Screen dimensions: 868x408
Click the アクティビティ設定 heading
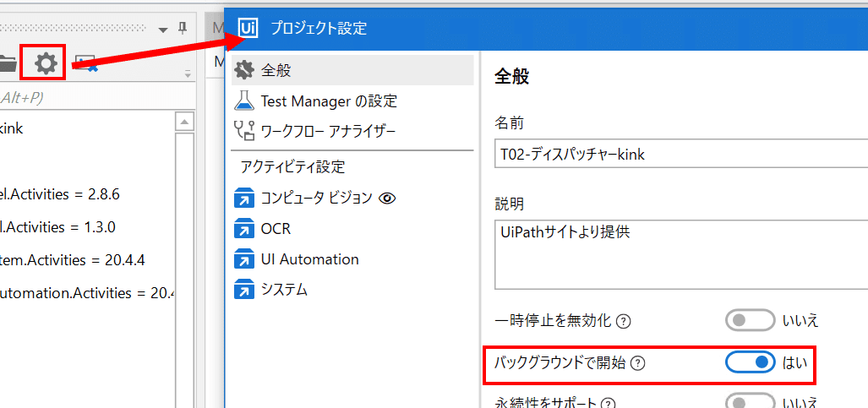click(x=292, y=166)
